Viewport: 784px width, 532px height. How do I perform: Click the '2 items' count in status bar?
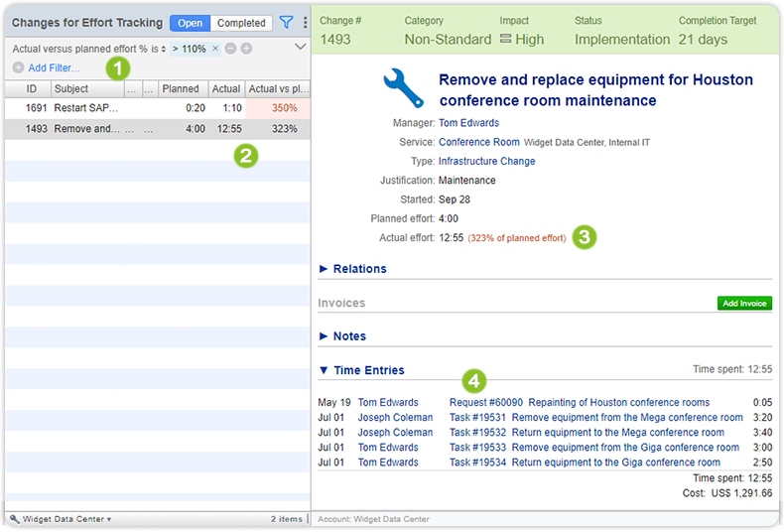point(287,519)
